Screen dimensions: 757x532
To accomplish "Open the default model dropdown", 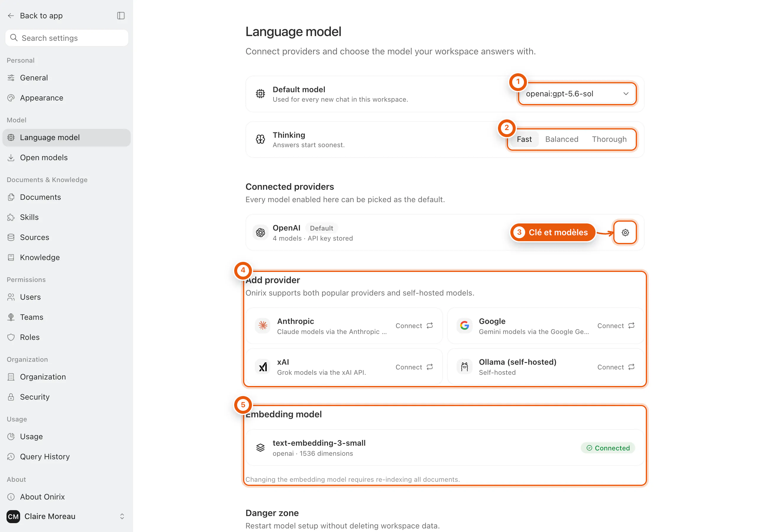I will 577,94.
